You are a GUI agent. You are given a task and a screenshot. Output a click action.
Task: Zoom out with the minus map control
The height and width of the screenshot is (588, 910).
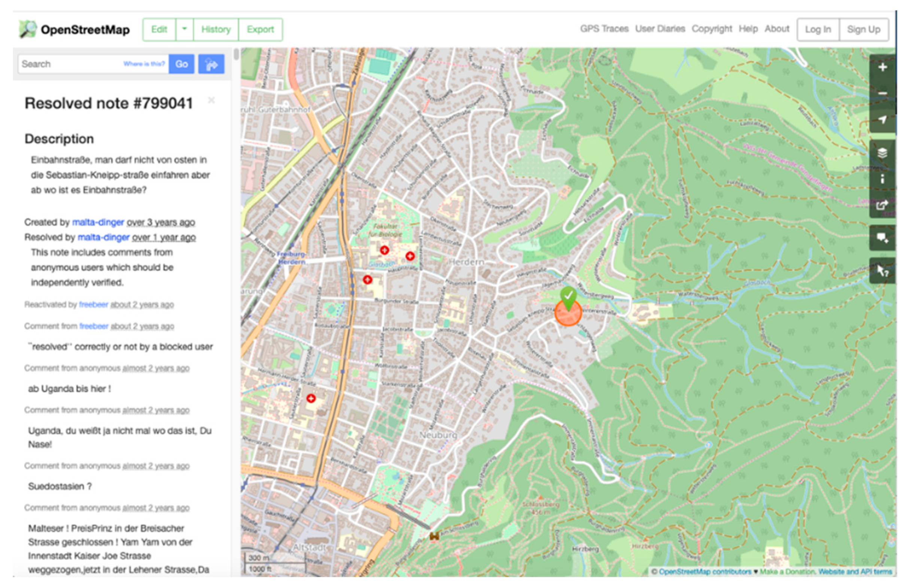tap(882, 94)
